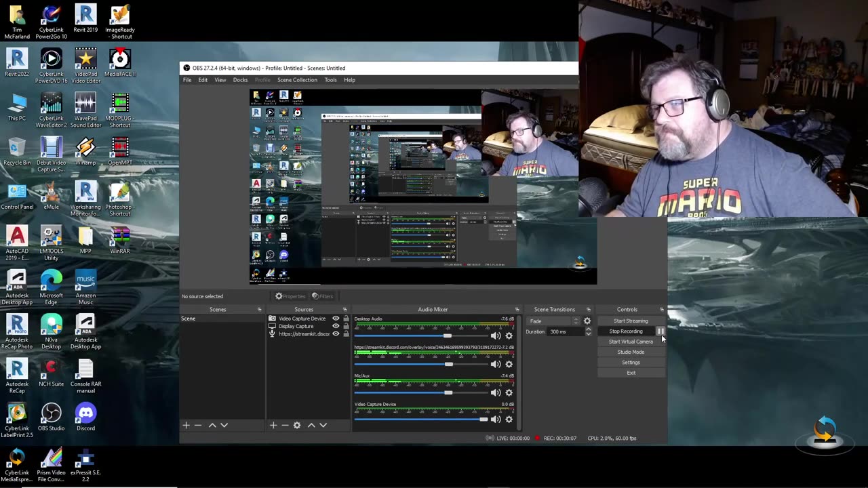Open source properties gear in Sources toolbar
The image size is (868, 488).
(x=297, y=425)
